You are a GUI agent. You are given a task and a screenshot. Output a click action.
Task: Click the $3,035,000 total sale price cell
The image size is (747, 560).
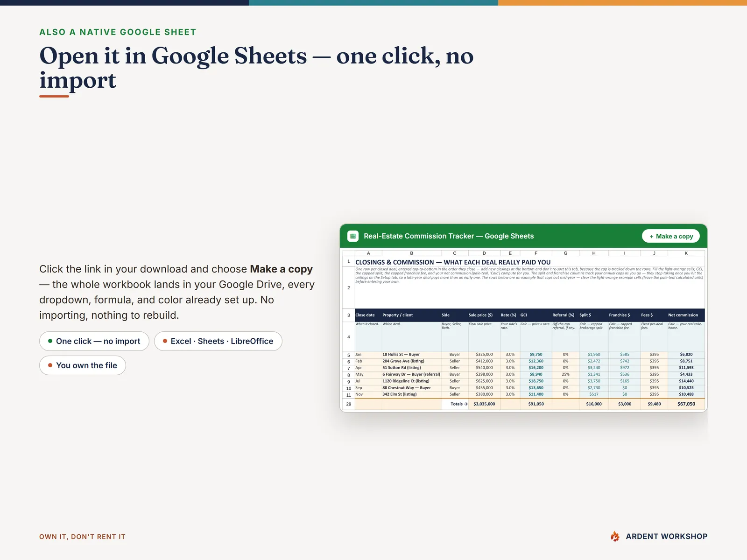484,404
